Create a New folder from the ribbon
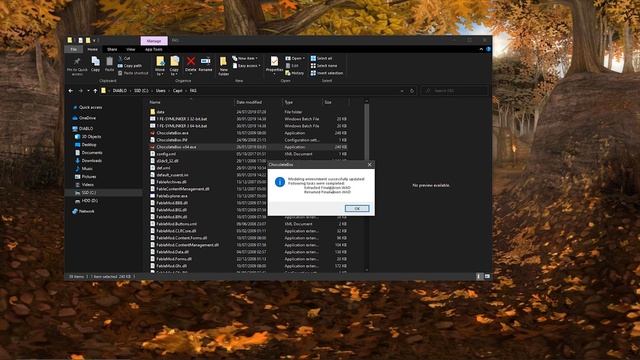Viewport: 640px width, 360px height. click(x=223, y=66)
